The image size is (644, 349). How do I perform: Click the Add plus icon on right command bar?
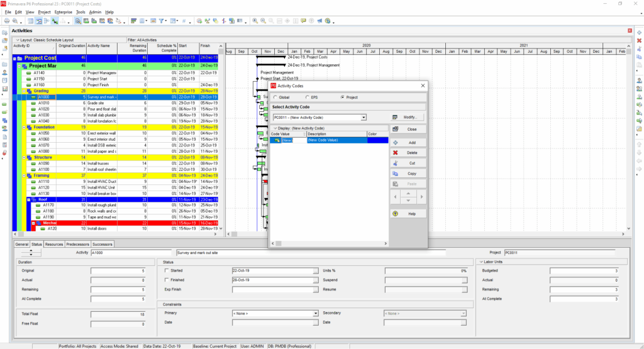click(x=639, y=33)
